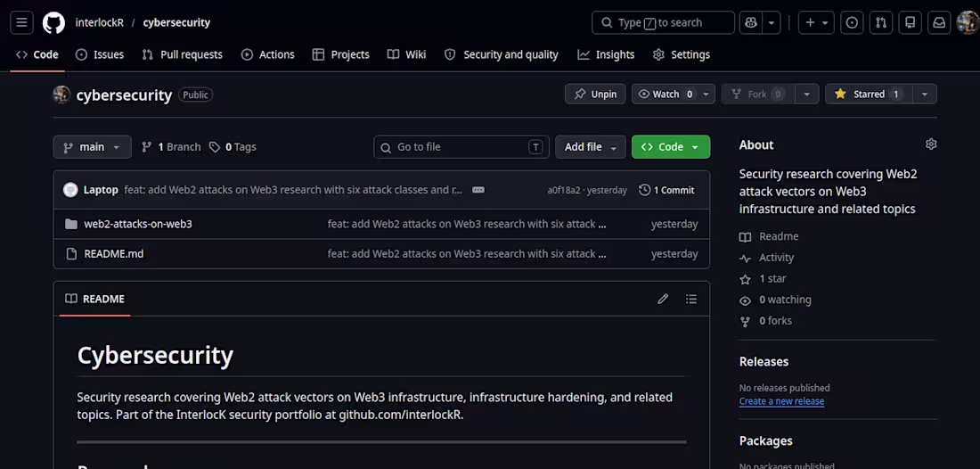
Task: Click the Go to file field
Action: (x=461, y=147)
